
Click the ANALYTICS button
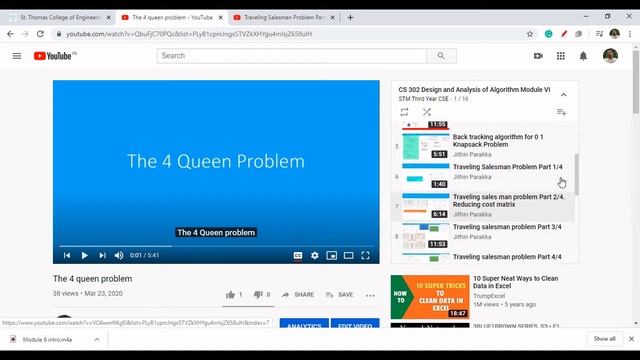304,324
